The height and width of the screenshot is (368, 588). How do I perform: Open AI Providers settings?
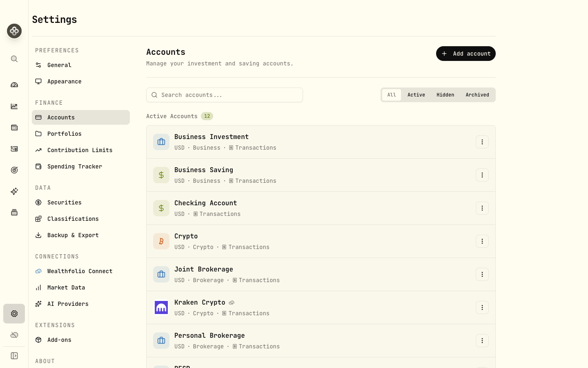[81, 304]
